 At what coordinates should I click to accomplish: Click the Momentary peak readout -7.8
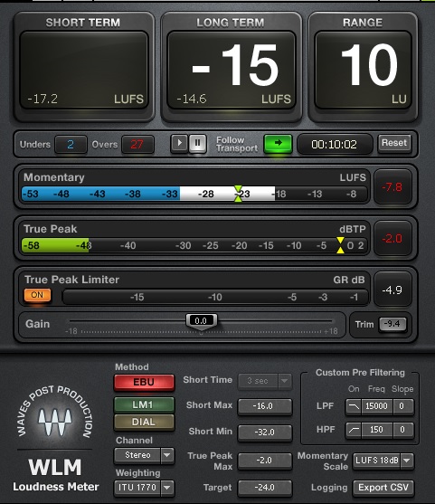tap(392, 186)
